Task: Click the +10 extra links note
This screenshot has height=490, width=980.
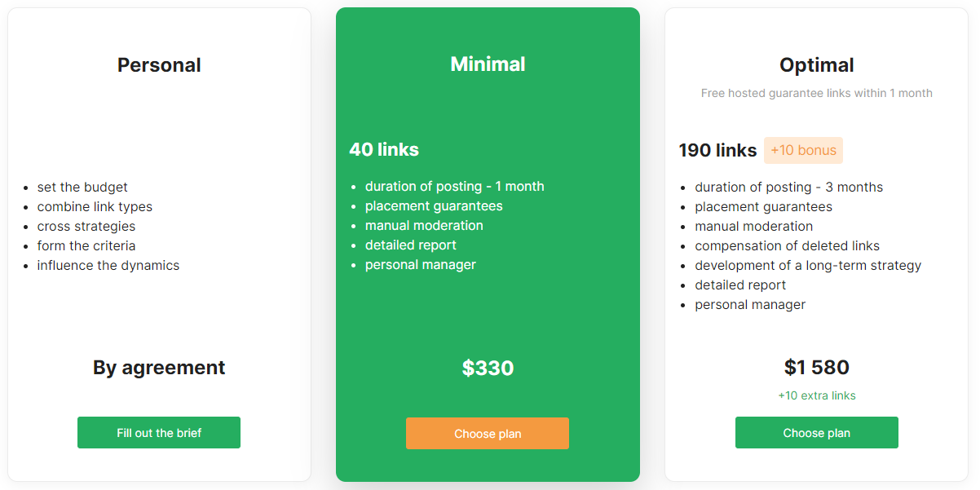Action: (x=817, y=395)
